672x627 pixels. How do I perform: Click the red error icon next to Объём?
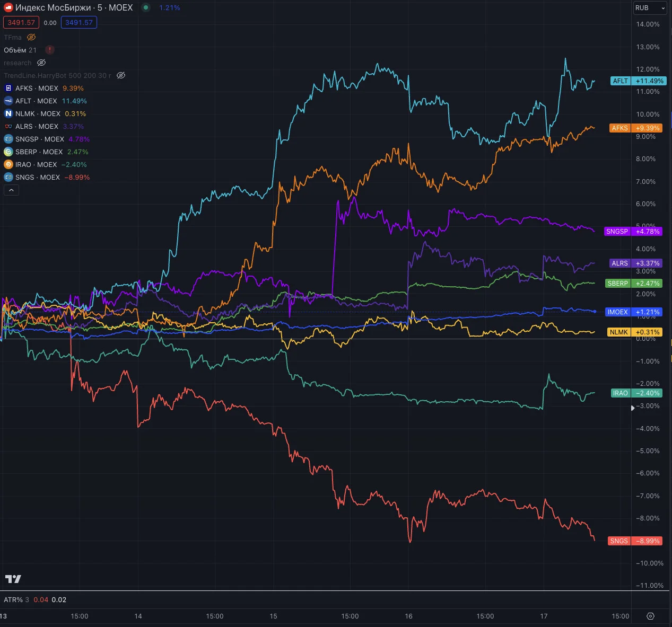[50, 50]
